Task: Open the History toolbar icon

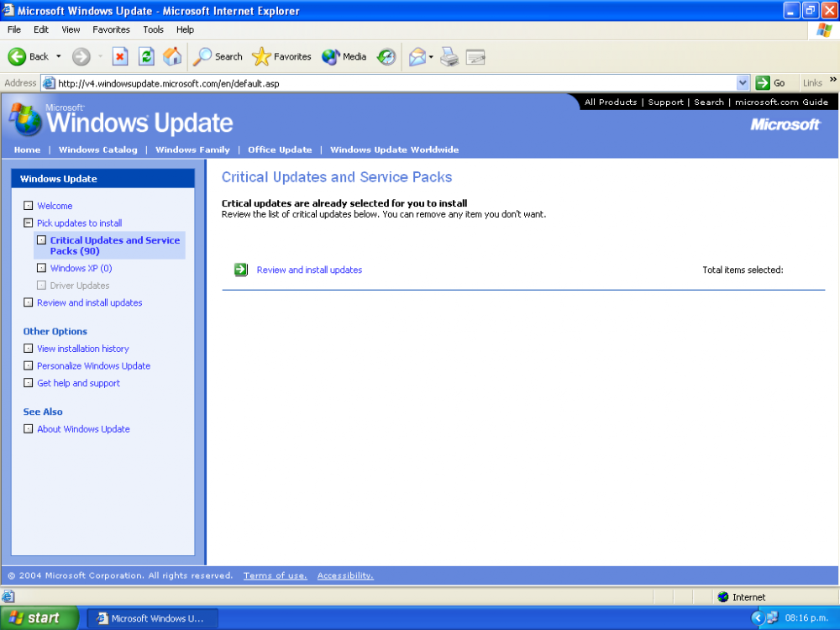Action: pyautogui.click(x=386, y=56)
